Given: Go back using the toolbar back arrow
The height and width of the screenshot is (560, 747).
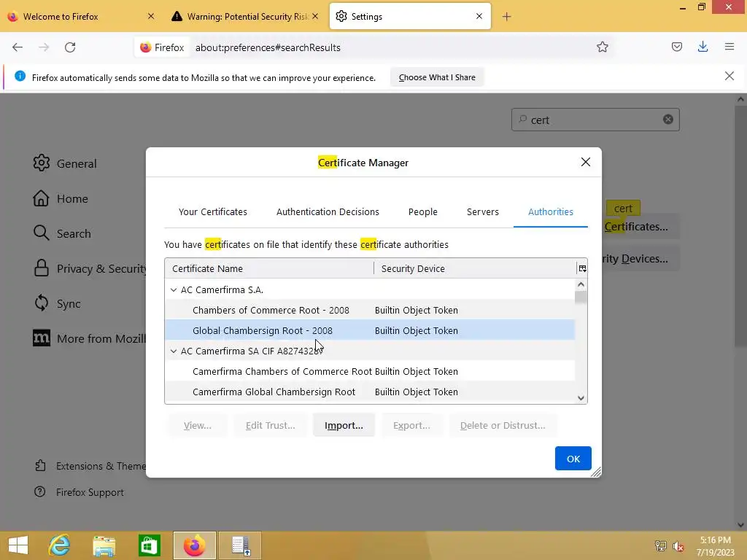Looking at the screenshot, I should tap(18, 47).
